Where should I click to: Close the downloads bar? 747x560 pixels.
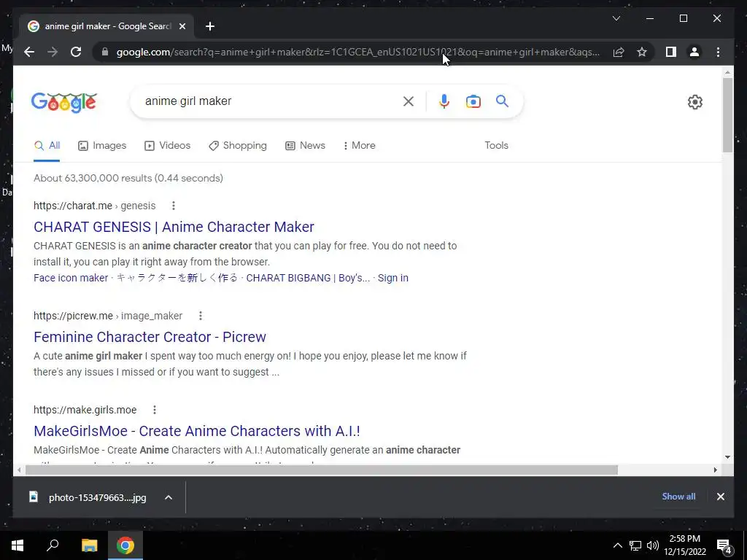pos(720,497)
